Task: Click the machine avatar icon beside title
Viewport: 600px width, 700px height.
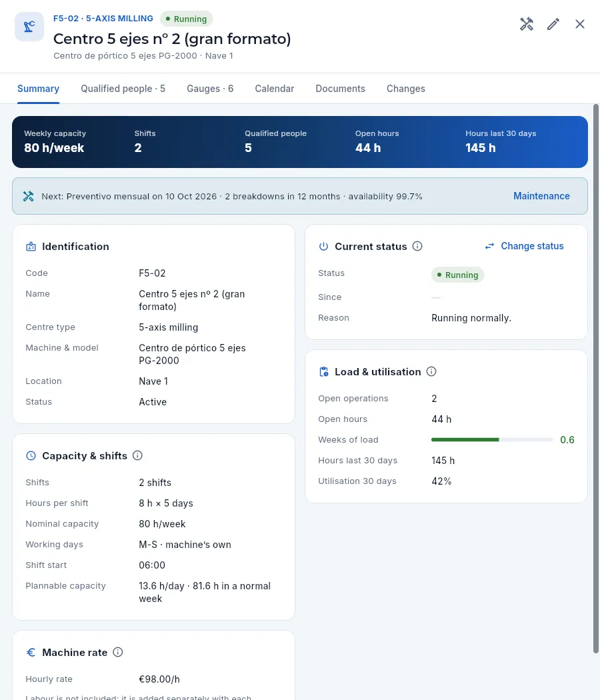Action: pos(29,27)
